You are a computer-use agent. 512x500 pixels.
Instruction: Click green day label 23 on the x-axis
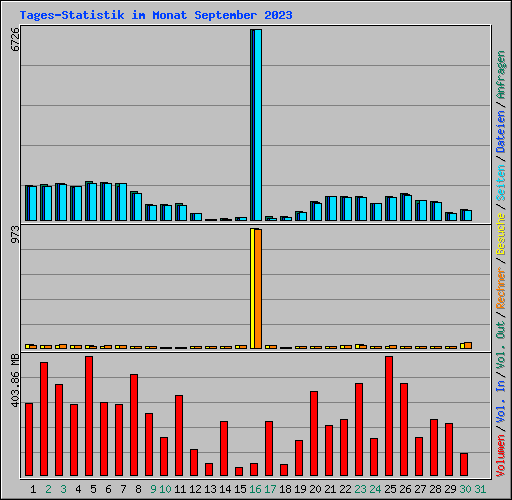360,489
